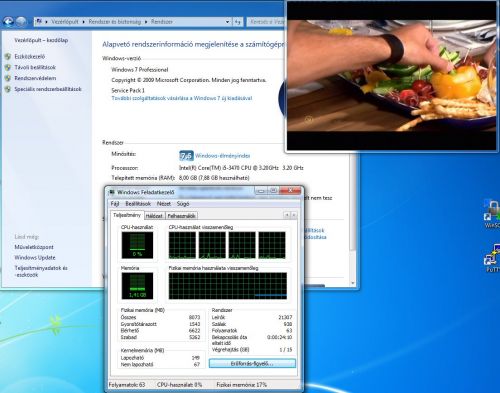Switch to the Hálózat tab

click(x=154, y=216)
